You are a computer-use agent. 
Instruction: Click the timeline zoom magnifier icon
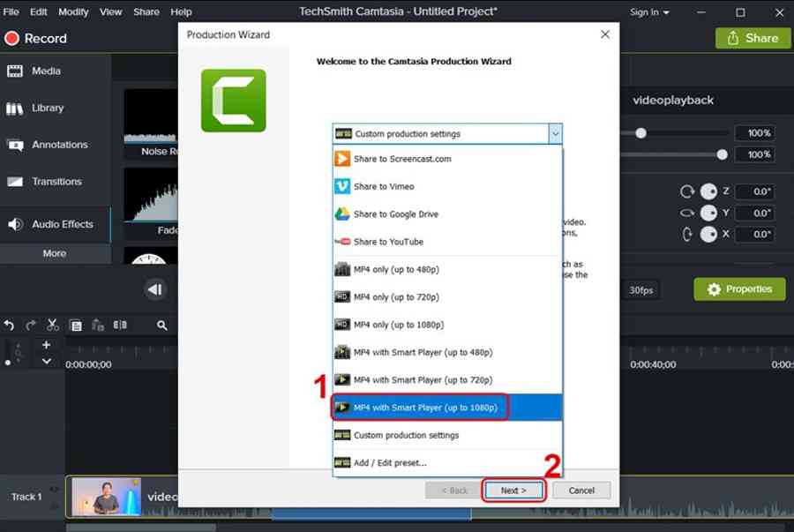[x=162, y=326]
